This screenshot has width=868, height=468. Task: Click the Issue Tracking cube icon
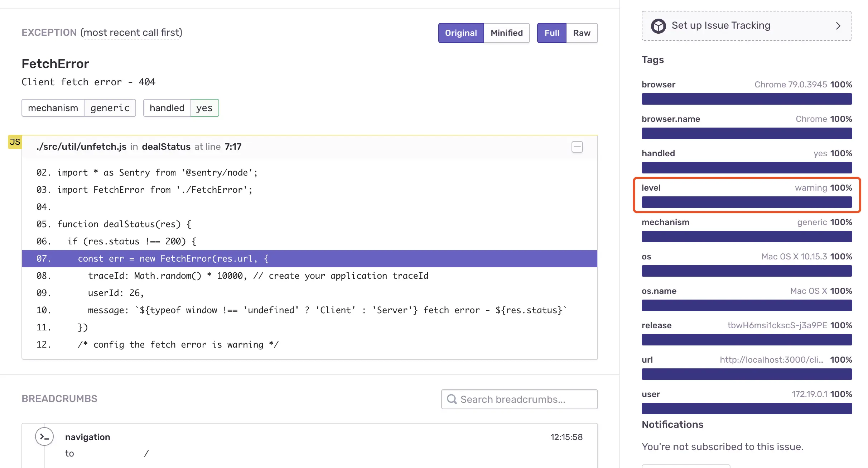(x=658, y=26)
